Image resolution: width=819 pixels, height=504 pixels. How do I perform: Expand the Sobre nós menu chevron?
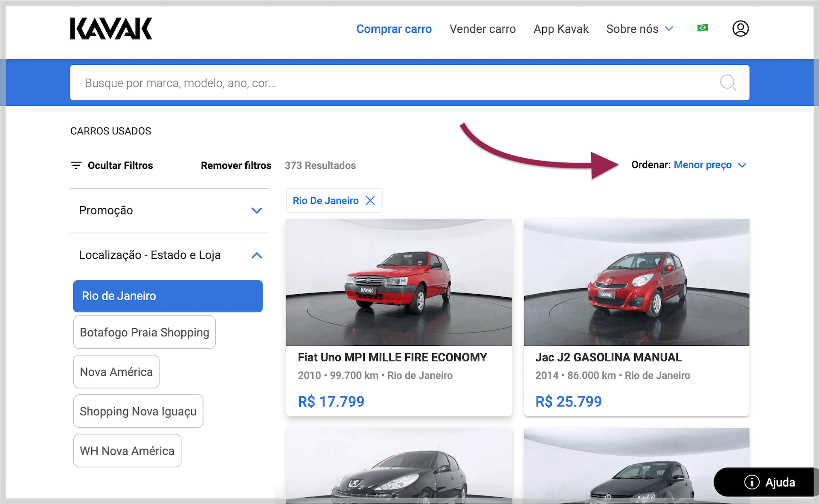point(669,29)
